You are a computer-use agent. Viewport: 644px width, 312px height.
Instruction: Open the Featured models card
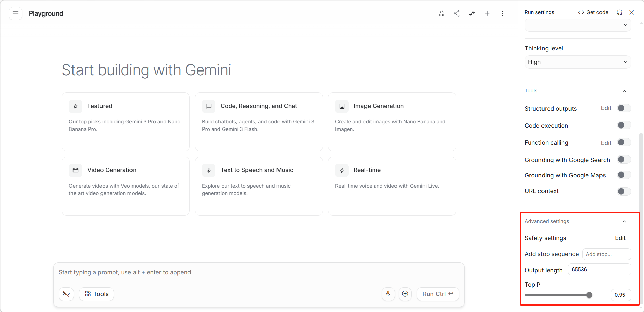126,122
